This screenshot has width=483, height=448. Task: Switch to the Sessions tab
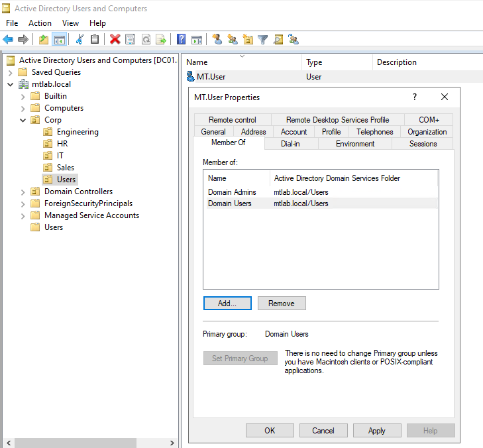tap(423, 144)
